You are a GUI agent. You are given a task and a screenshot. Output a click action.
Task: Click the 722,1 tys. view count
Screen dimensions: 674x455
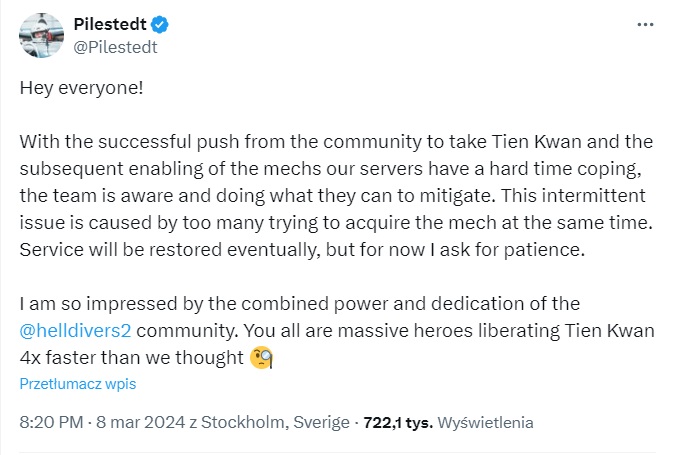pyautogui.click(x=397, y=423)
